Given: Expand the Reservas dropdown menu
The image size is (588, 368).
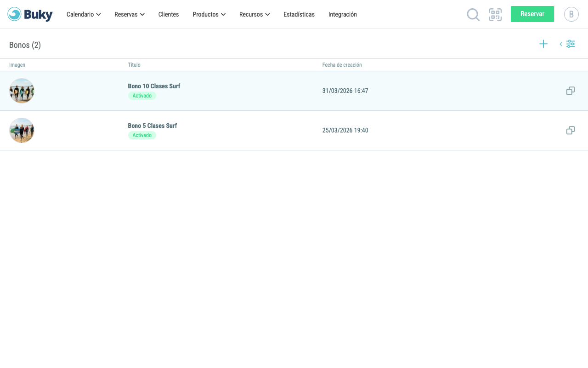Looking at the screenshot, I should (x=130, y=14).
